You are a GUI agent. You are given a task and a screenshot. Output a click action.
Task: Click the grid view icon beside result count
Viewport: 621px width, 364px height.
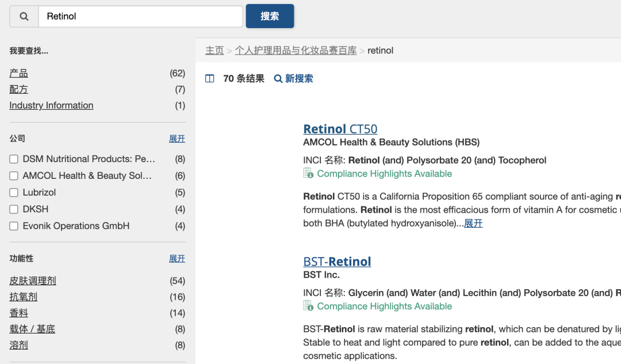[209, 78]
